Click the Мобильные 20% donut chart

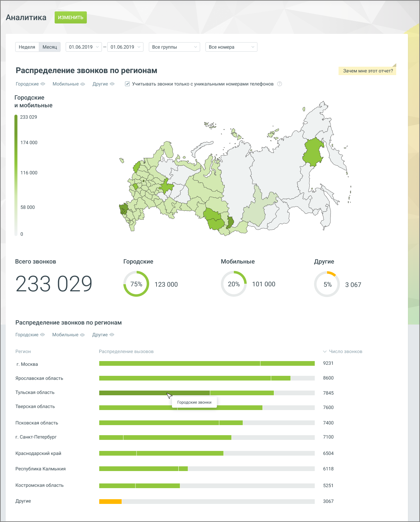234,284
